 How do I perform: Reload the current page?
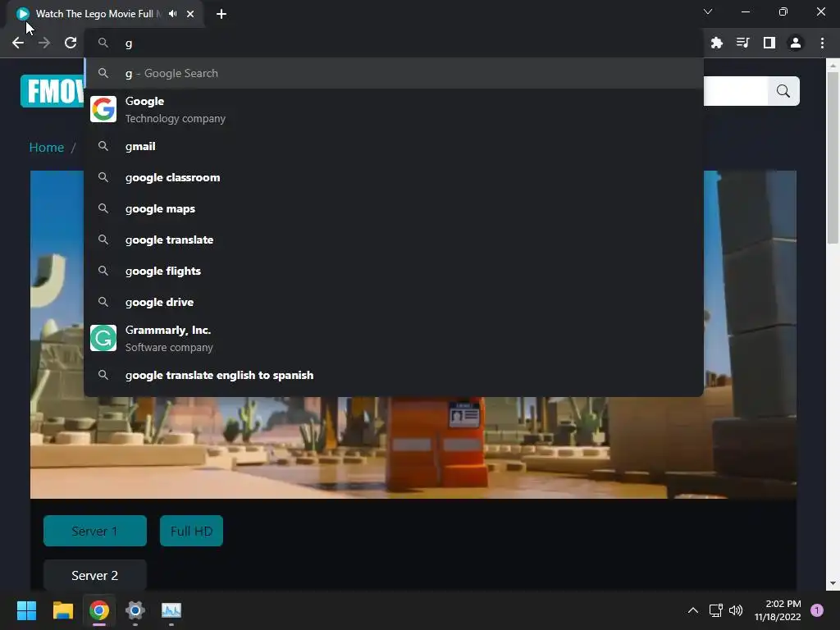click(71, 43)
